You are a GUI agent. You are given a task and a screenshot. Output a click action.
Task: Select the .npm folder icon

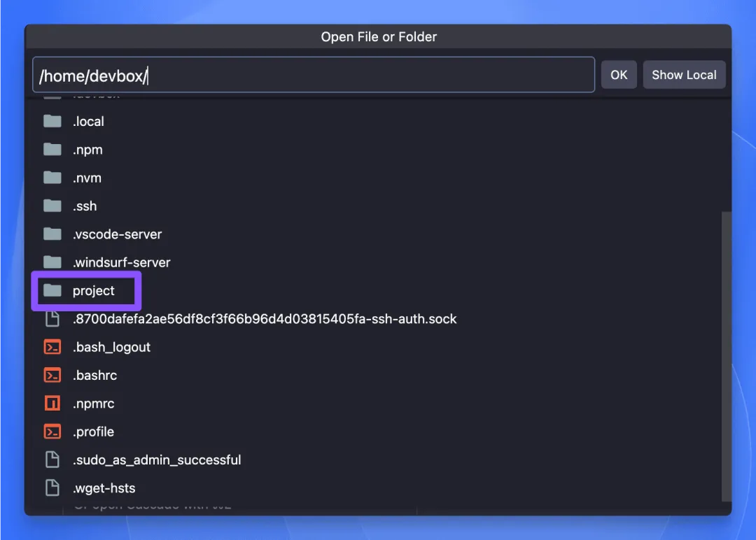[52, 150]
